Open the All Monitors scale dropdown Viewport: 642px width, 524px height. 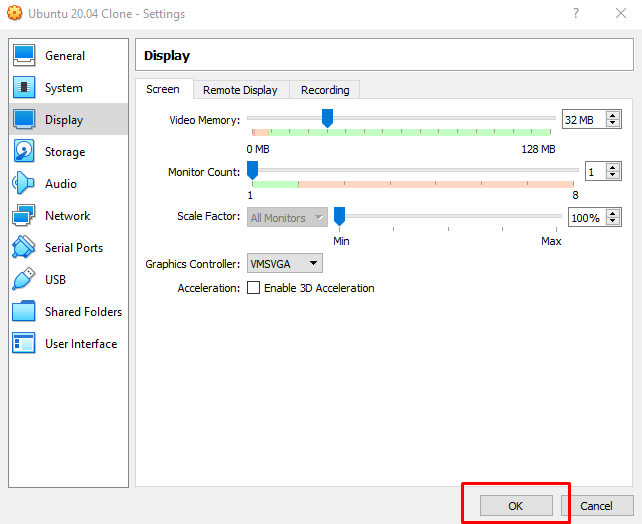click(x=287, y=217)
